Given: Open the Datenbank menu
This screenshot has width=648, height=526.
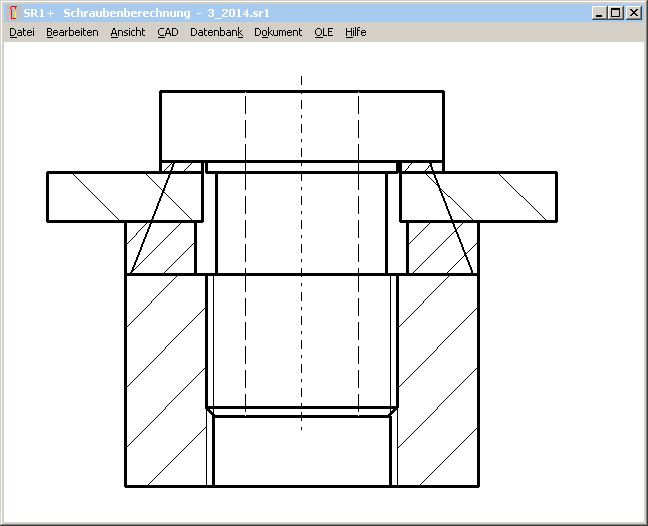Looking at the screenshot, I should pos(216,32).
